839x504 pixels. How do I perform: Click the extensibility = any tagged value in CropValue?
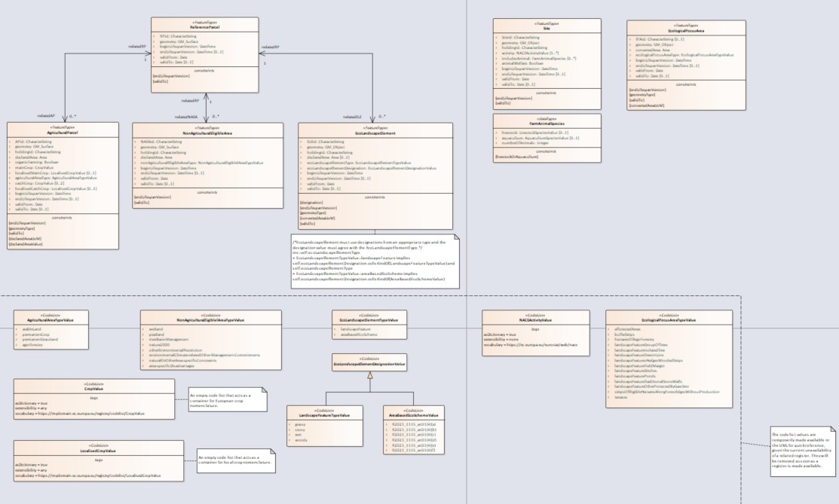pyautogui.click(x=31, y=408)
